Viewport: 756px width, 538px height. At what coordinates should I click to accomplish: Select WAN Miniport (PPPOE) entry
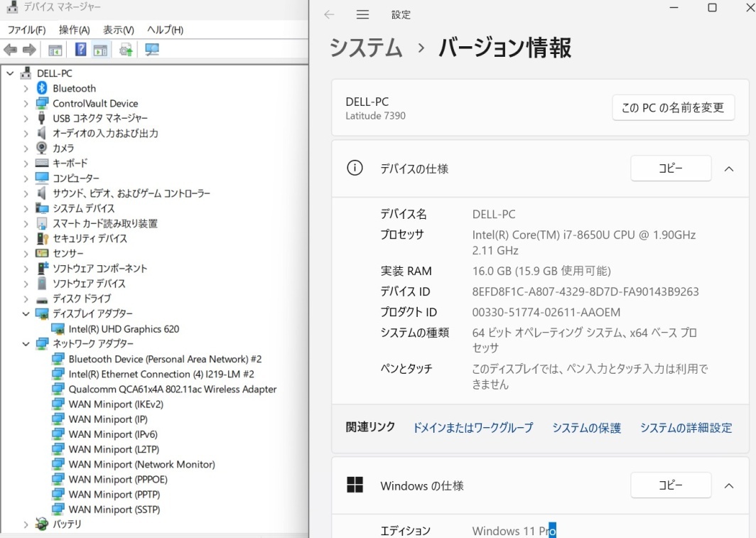[x=118, y=479]
